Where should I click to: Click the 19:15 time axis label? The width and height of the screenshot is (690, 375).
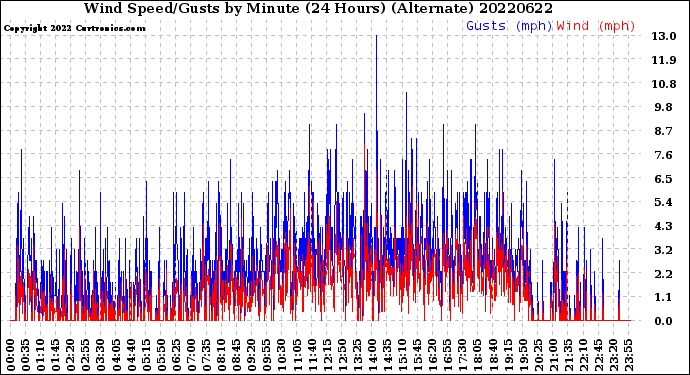508,355
